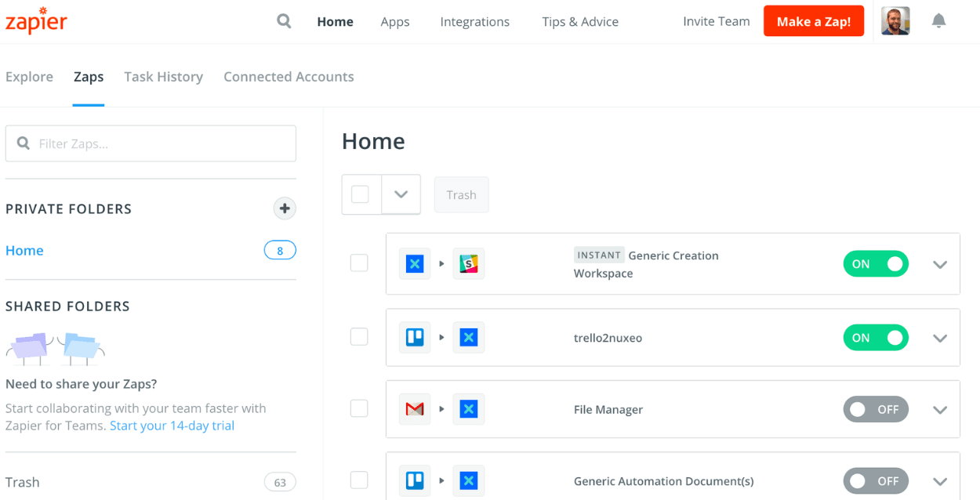Screen dimensions: 980x500
Task: Open the Home private folder
Action: 24,251
